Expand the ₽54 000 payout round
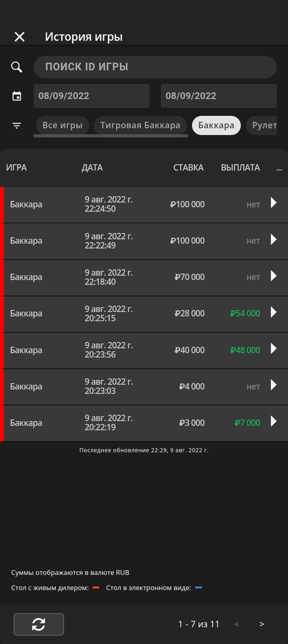 (274, 312)
